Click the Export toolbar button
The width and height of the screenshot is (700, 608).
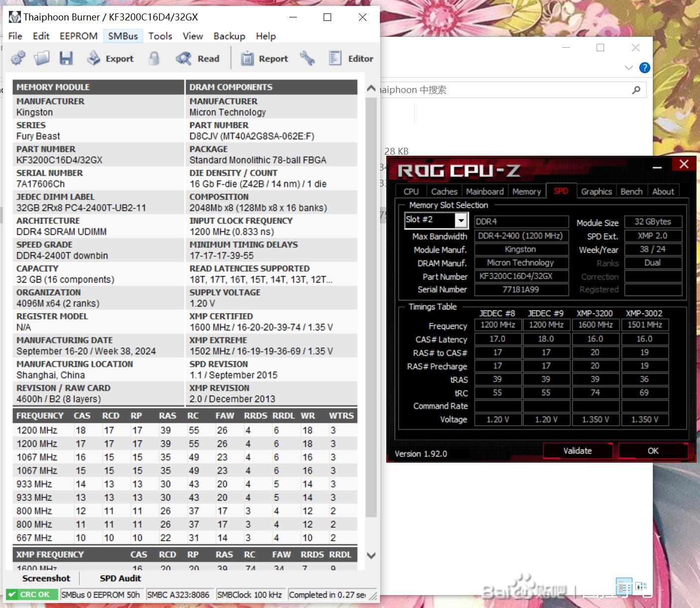click(x=110, y=58)
